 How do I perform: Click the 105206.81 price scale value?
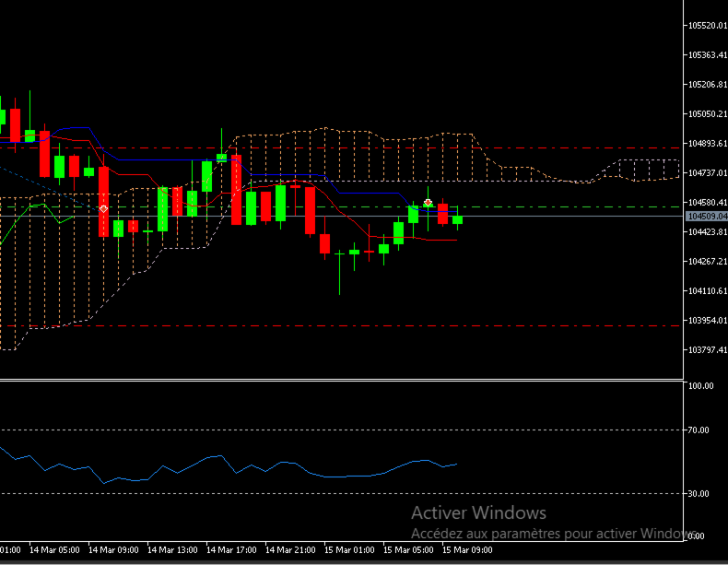pyautogui.click(x=708, y=85)
